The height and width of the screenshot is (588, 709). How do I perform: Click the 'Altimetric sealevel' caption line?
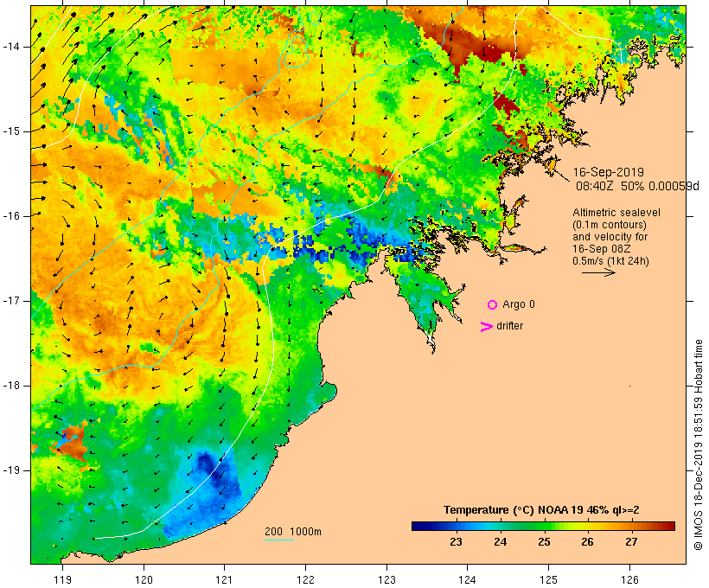click(x=616, y=213)
